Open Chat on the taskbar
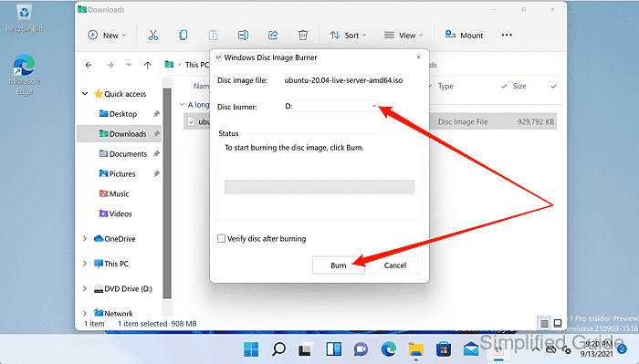Image resolution: width=639 pixels, height=364 pixels. click(x=361, y=349)
